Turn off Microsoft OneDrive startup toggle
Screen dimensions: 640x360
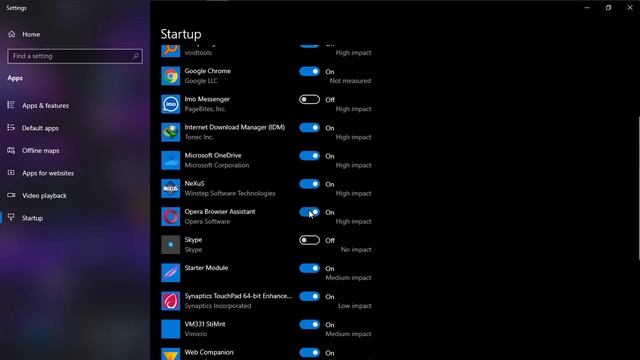point(309,156)
